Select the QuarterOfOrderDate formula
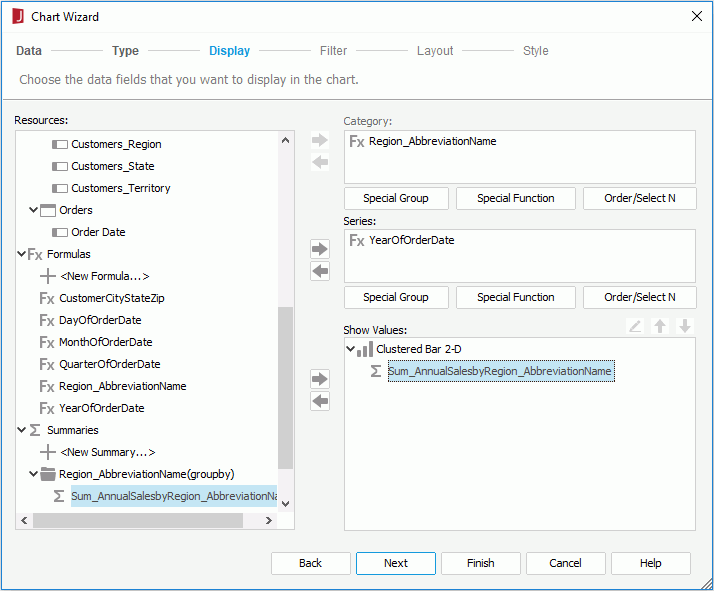Image resolution: width=714 pixels, height=591 pixels. coord(109,364)
